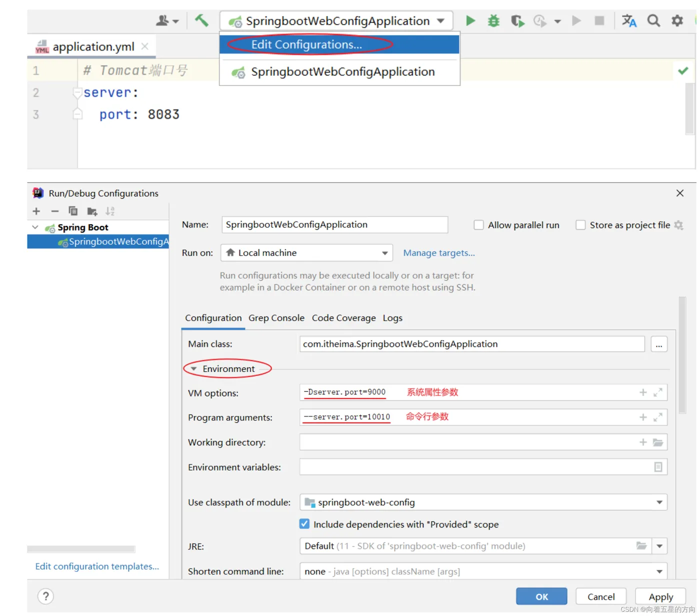
Task: Run with Coverage shield icon
Action: 517,21
